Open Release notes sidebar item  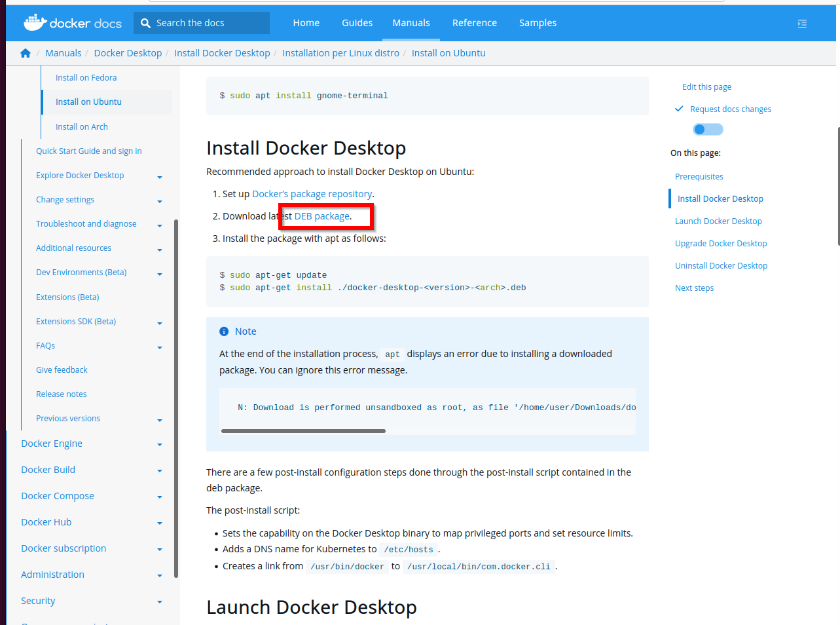point(62,394)
